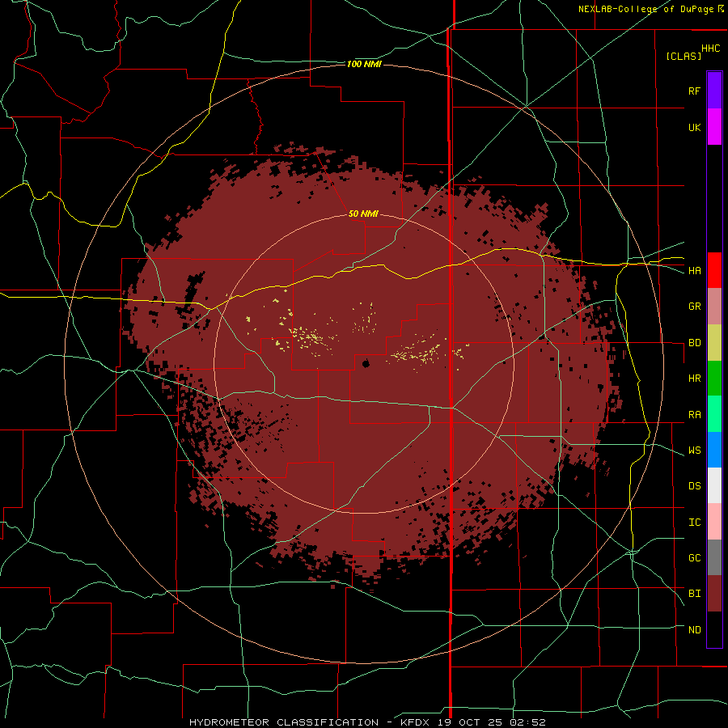
Task: Click the RF purple legend swatch
Action: click(x=714, y=90)
